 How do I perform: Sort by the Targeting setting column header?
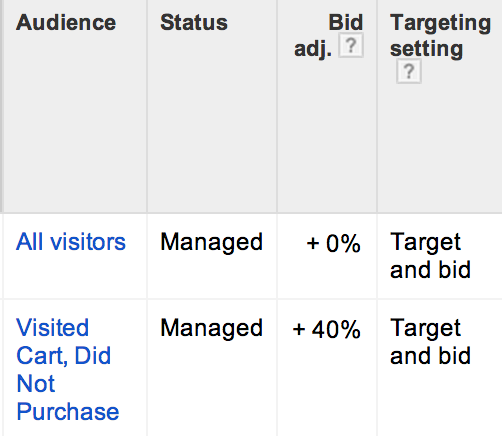pyautogui.click(x=440, y=35)
